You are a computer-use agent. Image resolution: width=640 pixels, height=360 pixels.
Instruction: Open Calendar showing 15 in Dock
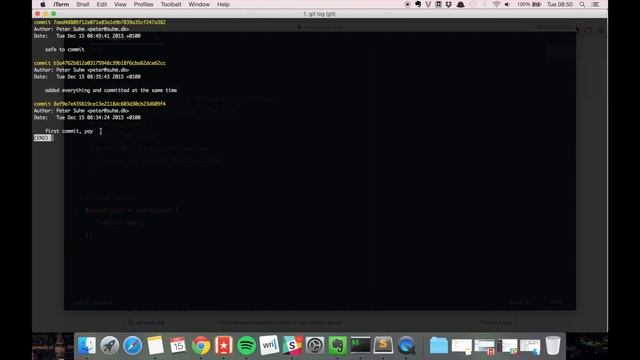coord(178,345)
